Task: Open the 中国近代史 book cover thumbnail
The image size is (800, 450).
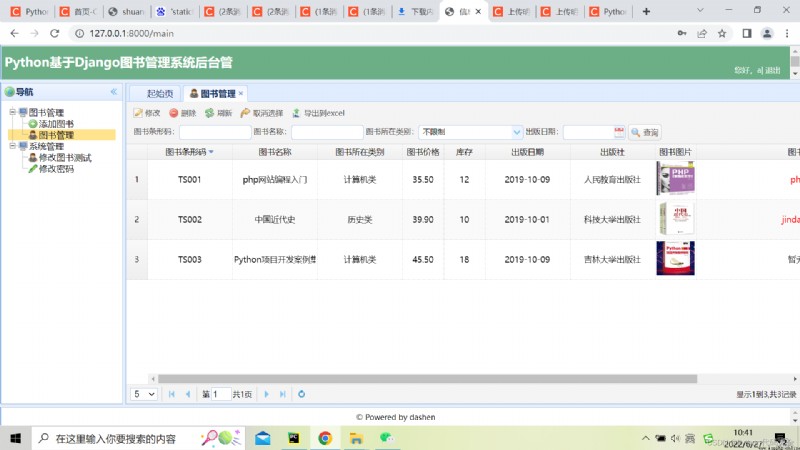Action: 676,218
